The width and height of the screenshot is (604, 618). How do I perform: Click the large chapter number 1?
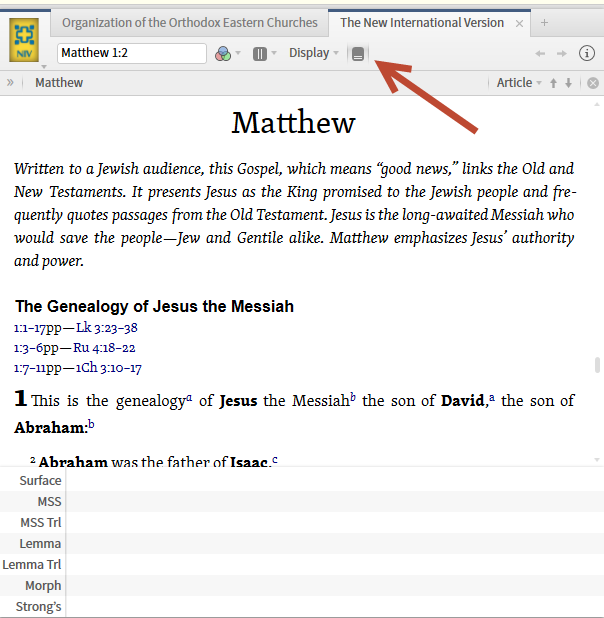(21, 398)
